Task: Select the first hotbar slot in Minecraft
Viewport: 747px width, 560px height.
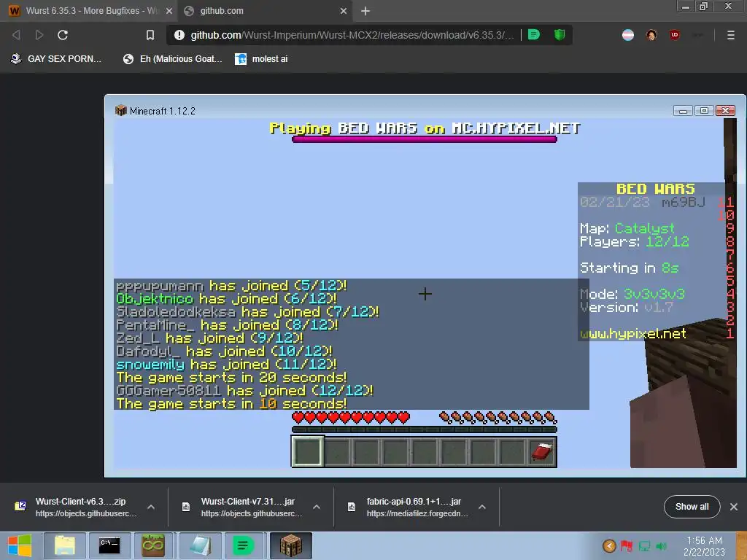Action: coord(307,451)
